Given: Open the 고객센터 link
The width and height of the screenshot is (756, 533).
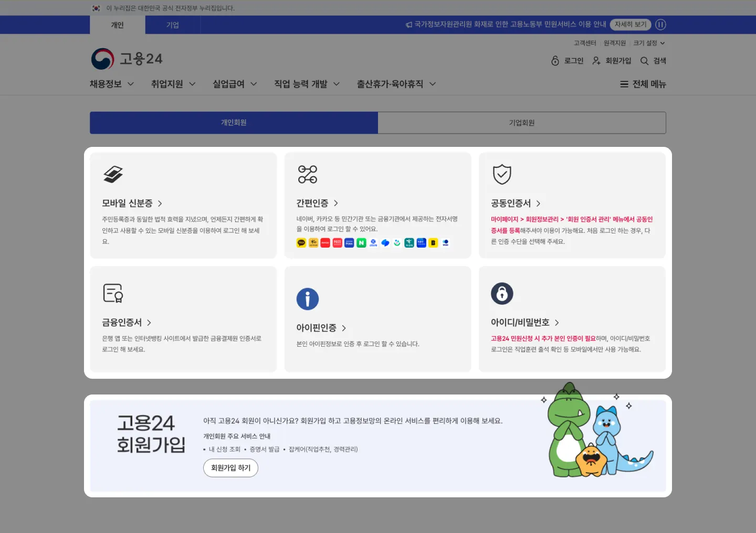Looking at the screenshot, I should coord(585,43).
